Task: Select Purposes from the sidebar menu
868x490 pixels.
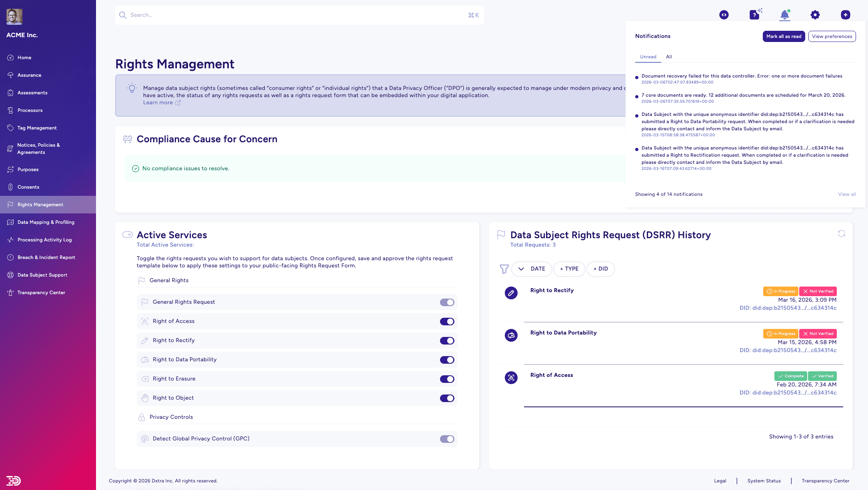Action: (28, 169)
